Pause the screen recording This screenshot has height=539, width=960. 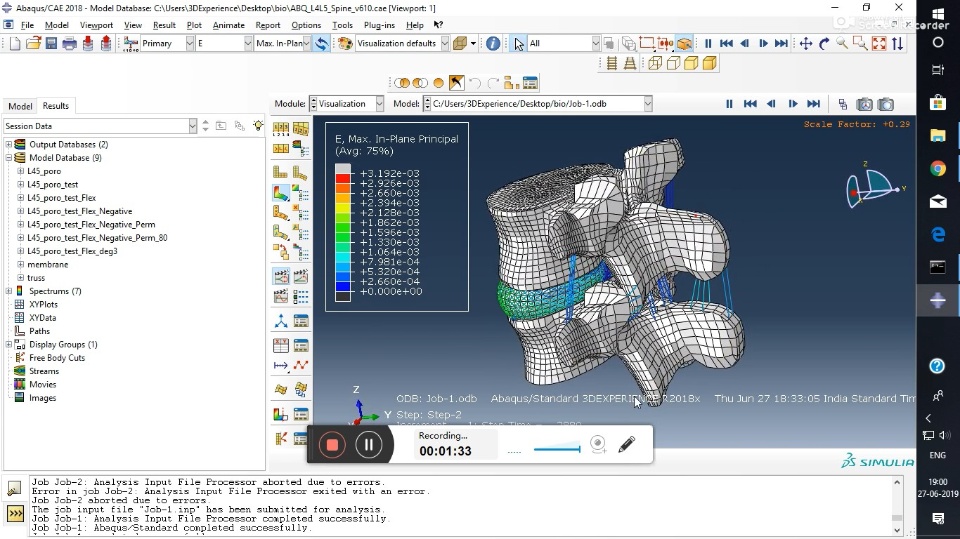[x=369, y=445]
